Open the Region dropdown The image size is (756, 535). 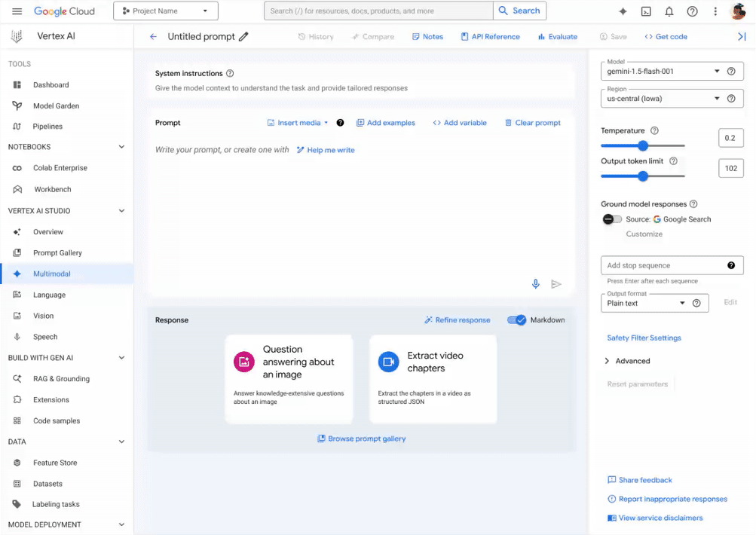671,98
